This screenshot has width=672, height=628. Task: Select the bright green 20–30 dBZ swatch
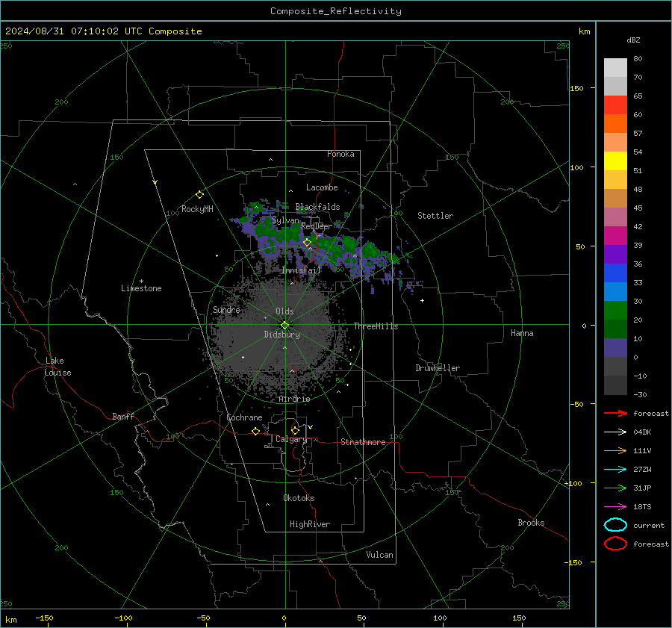point(615,311)
